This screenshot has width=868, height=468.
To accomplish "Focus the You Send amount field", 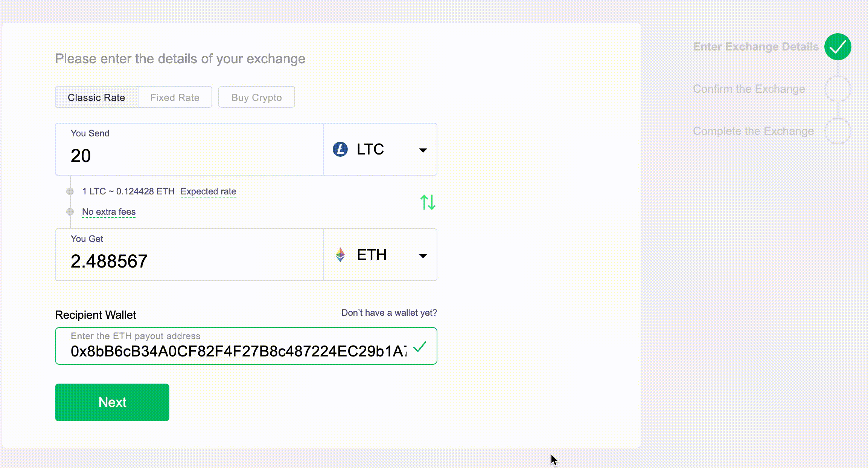I will (189, 149).
